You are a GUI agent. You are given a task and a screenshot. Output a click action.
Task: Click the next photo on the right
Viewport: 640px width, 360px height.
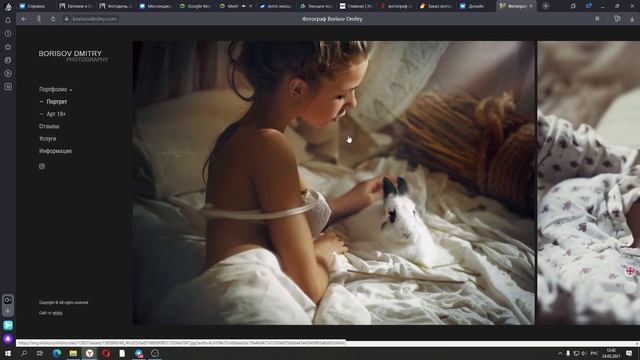point(588,182)
